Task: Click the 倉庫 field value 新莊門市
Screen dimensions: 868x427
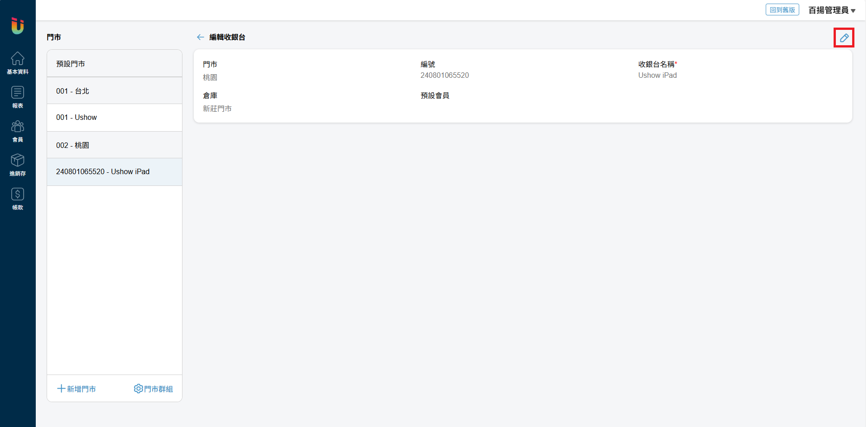Action: tap(217, 109)
